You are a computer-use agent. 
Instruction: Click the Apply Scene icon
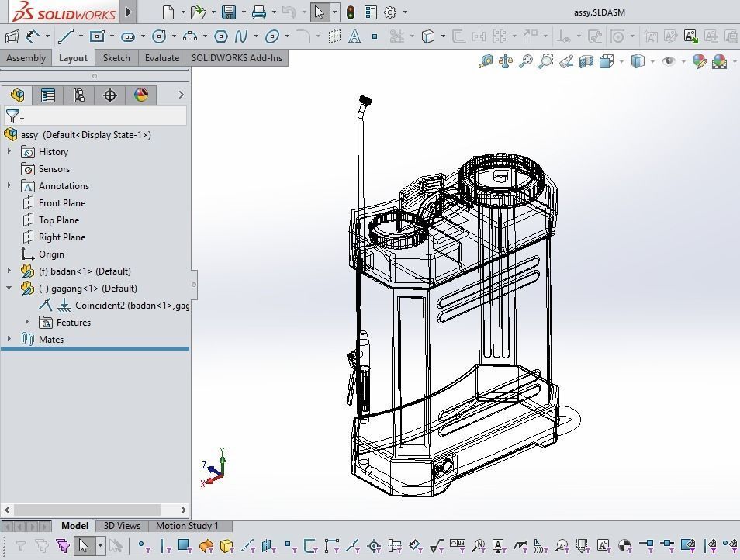pyautogui.click(x=719, y=61)
